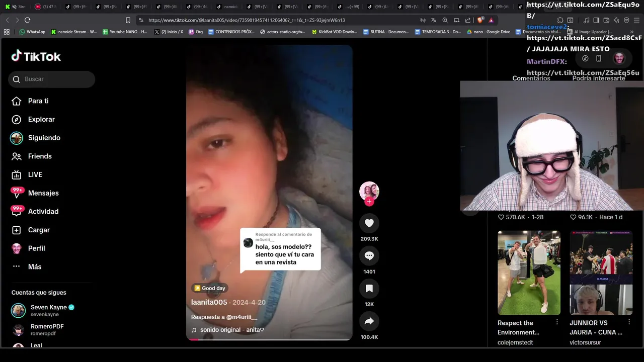The height and width of the screenshot is (362, 644).
Task: Open the Inicio / X bookmark
Action: pyautogui.click(x=169, y=32)
